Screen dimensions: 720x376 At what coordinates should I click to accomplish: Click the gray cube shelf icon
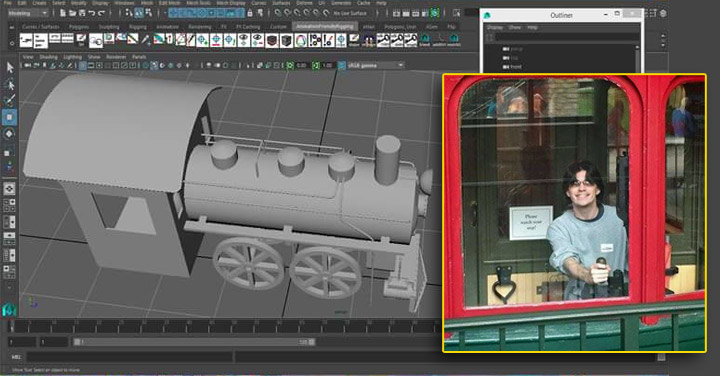[286, 40]
